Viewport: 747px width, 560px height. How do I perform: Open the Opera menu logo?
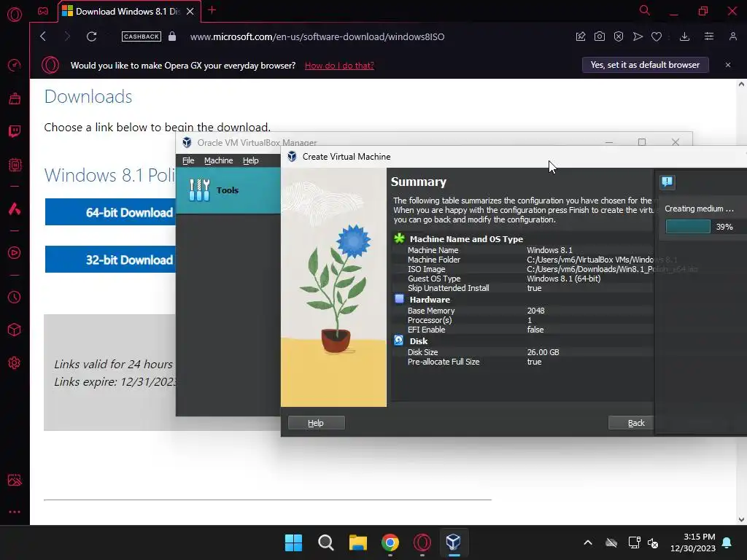[x=15, y=15]
